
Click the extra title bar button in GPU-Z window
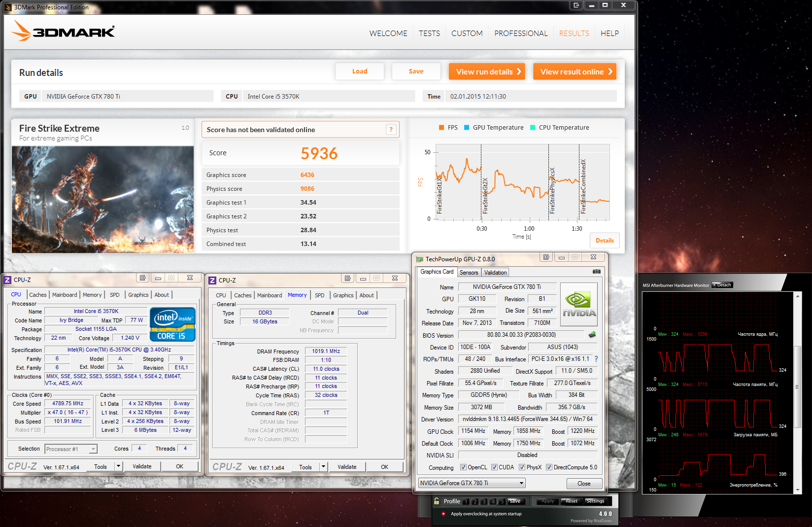(546, 257)
